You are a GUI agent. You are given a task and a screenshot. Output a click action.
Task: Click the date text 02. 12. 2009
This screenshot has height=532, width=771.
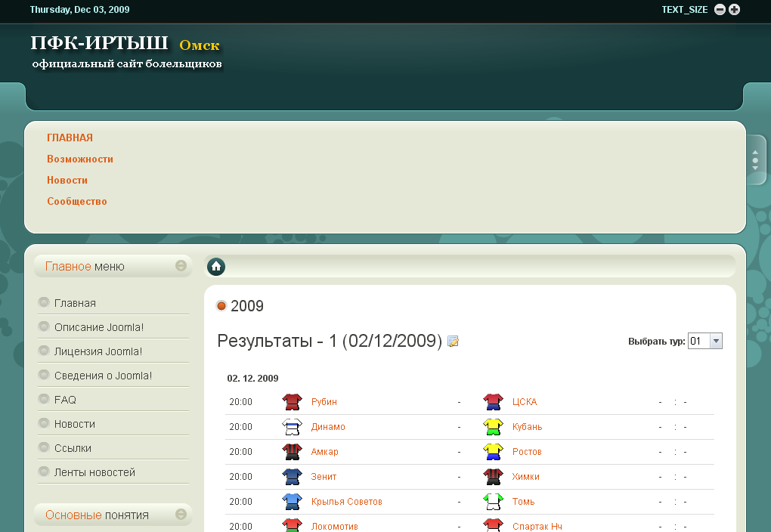pos(252,378)
